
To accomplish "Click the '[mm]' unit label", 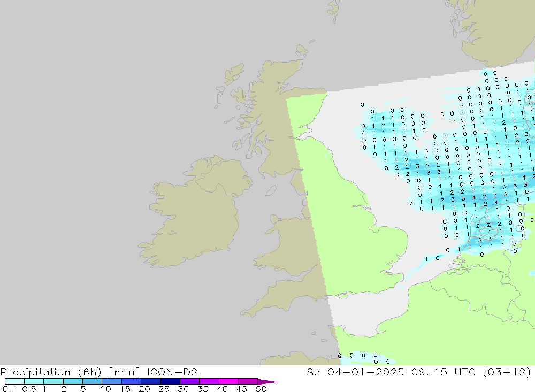I will coord(124,372).
